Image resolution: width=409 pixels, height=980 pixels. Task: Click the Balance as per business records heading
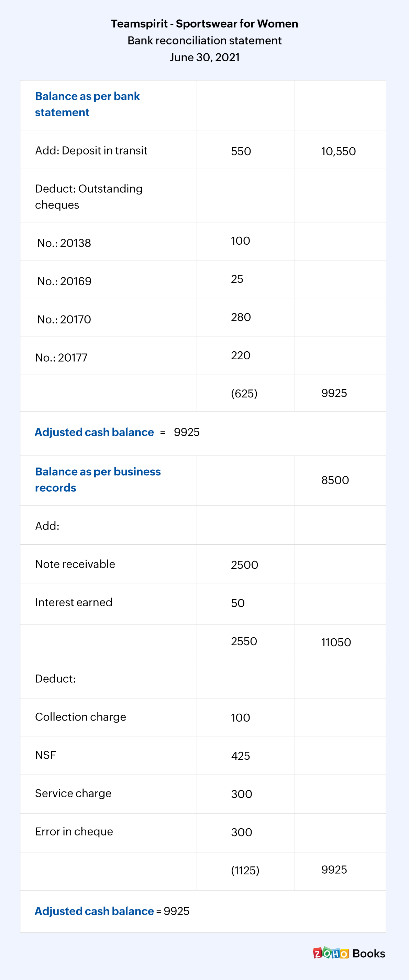(98, 480)
